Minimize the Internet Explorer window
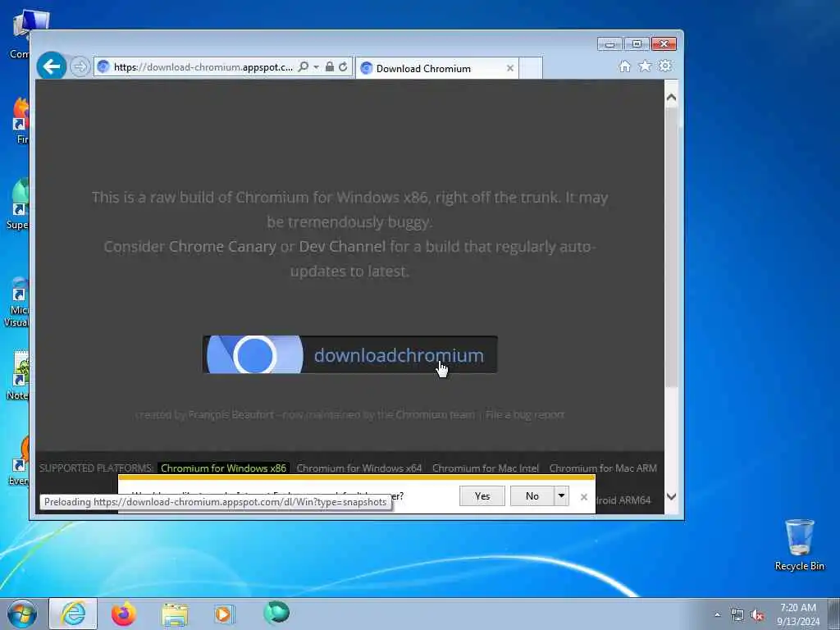 click(x=609, y=44)
